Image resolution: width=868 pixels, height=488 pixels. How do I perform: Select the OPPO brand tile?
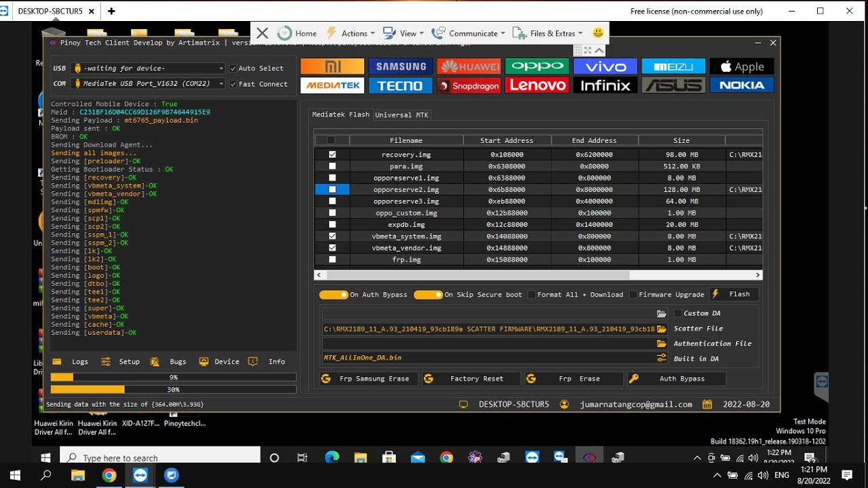pos(537,66)
